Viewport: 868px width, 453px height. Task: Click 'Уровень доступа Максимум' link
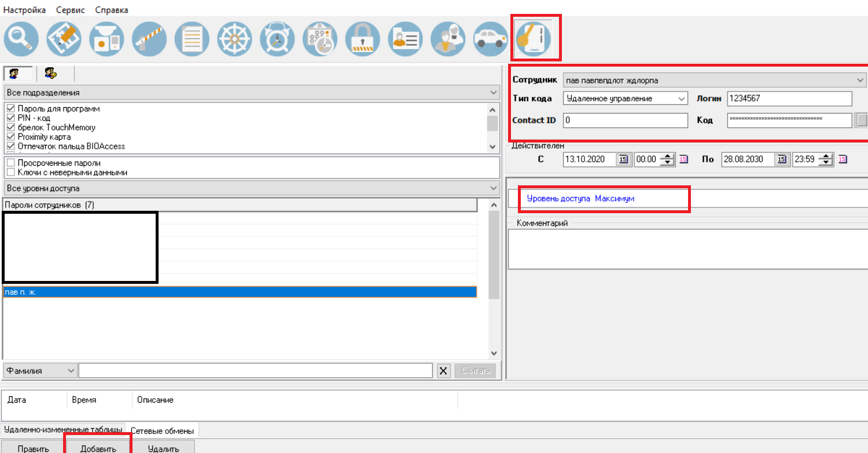click(x=580, y=198)
